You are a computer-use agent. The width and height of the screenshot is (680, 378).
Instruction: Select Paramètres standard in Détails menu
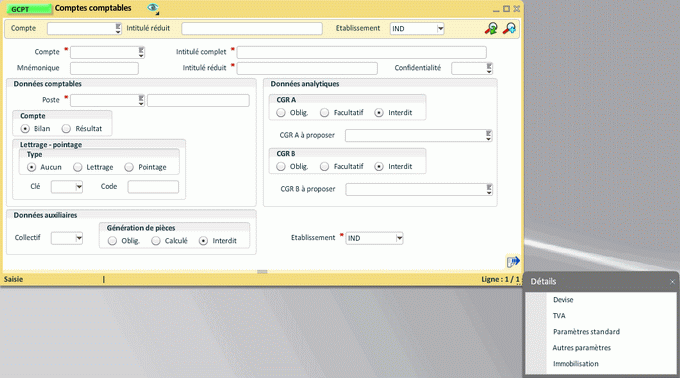(586, 332)
